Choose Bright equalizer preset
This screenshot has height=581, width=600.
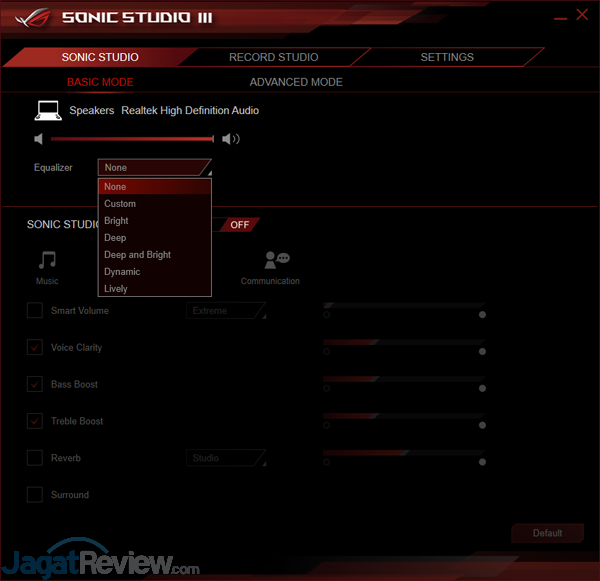pyautogui.click(x=155, y=220)
